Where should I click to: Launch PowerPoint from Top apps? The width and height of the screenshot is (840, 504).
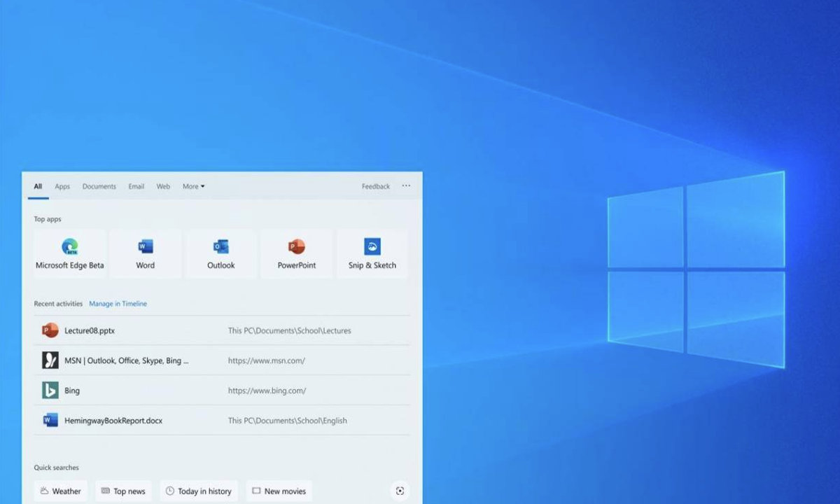coord(297,253)
